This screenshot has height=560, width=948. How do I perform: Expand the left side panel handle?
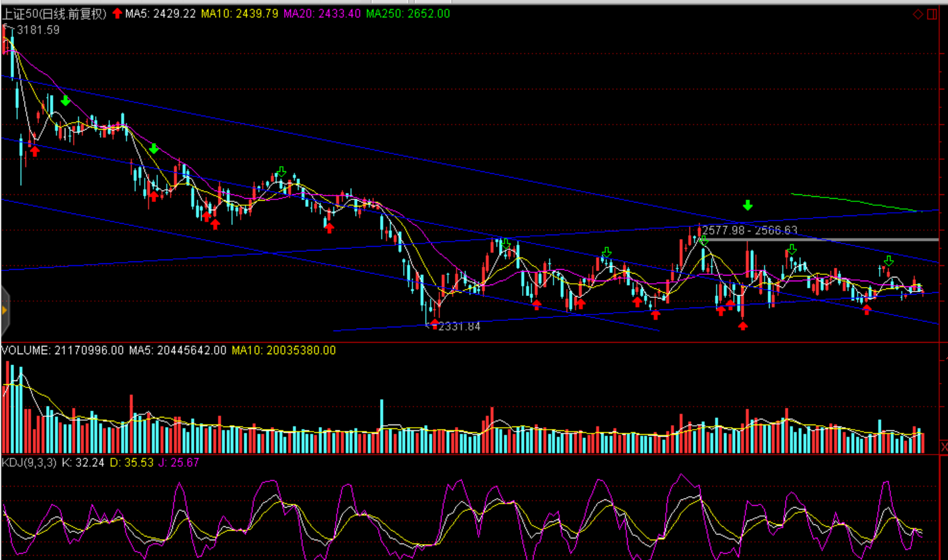[4, 311]
